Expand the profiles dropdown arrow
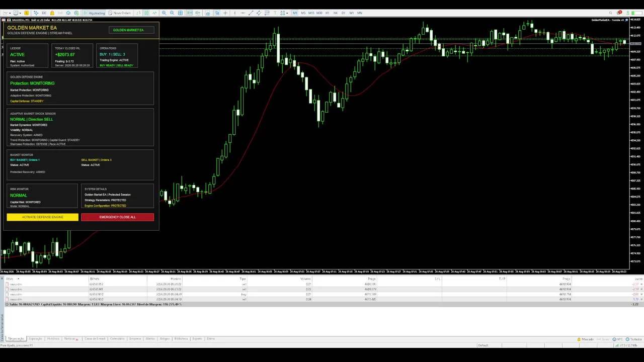This screenshot has height=362, width=644. [20, 13]
